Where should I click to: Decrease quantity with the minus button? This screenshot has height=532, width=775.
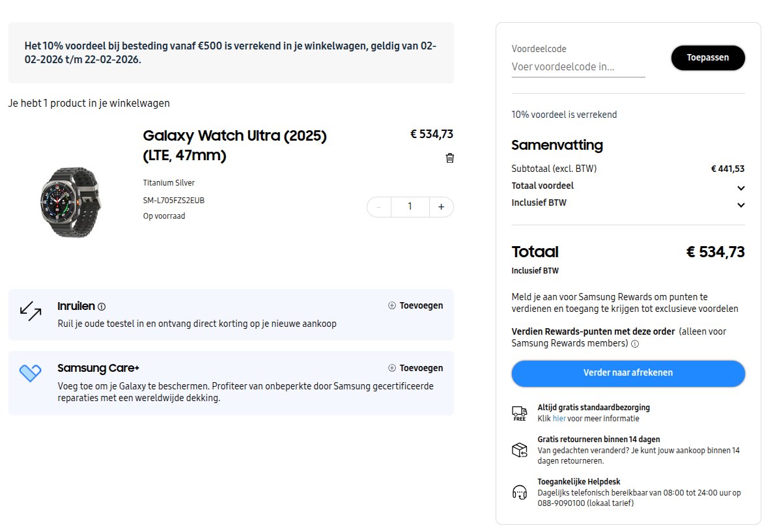(379, 207)
